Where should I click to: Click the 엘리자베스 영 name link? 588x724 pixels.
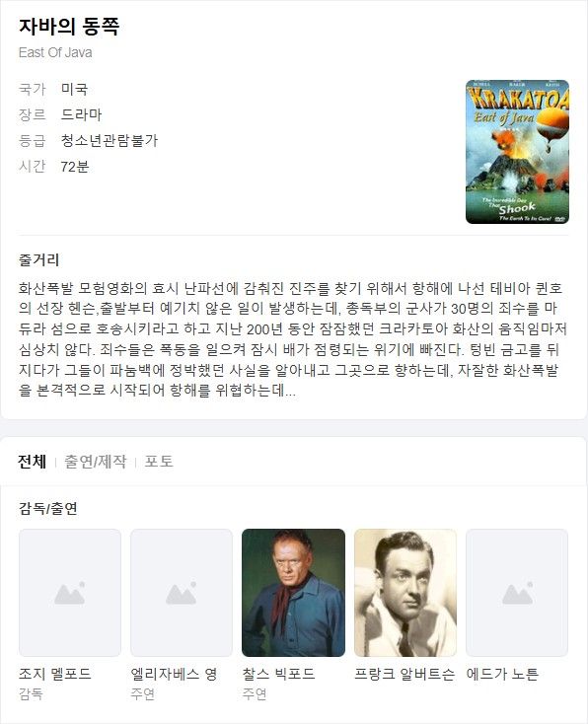point(174,674)
